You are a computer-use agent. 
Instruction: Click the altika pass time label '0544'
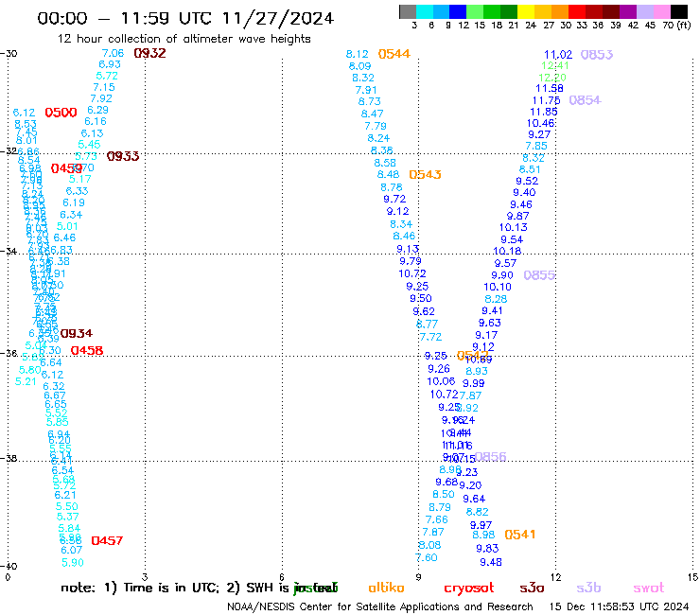tap(394, 54)
